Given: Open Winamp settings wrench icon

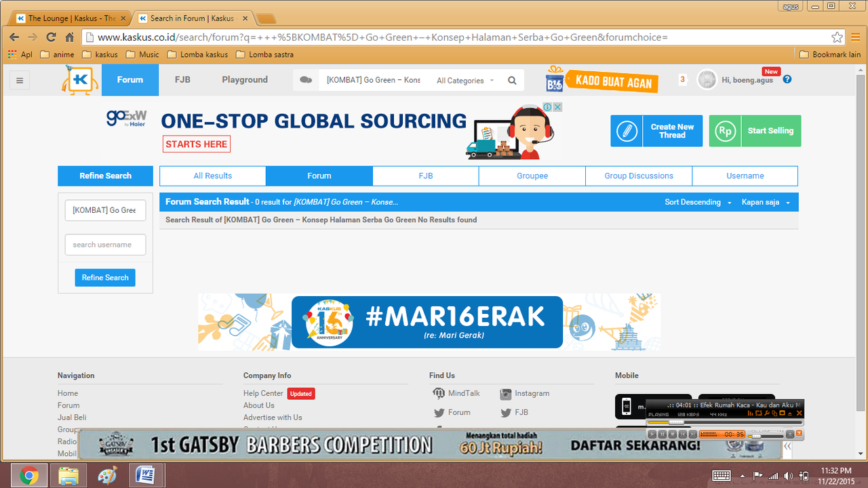Looking at the screenshot, I should click(767, 413).
